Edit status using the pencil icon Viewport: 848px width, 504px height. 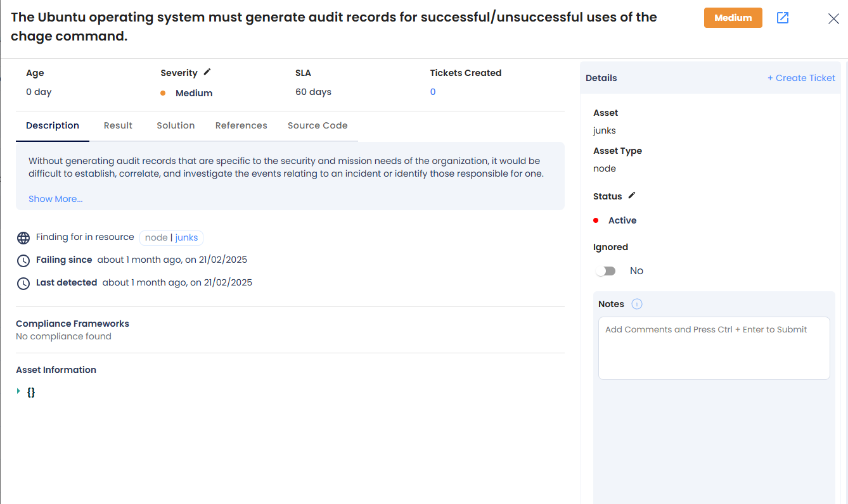click(632, 196)
